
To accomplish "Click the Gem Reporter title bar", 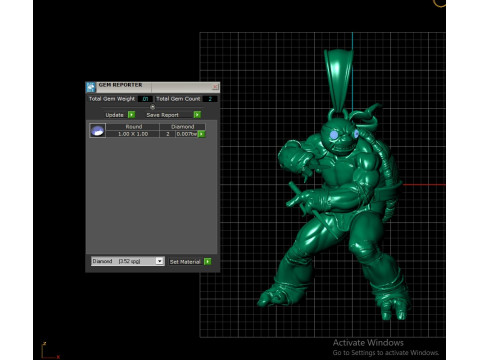I will tap(153, 87).
